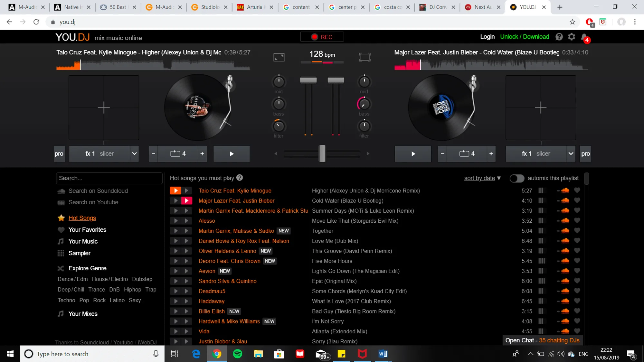The height and width of the screenshot is (362, 644).
Task: Open Your Favorites in the sidebar
Action: (x=87, y=230)
